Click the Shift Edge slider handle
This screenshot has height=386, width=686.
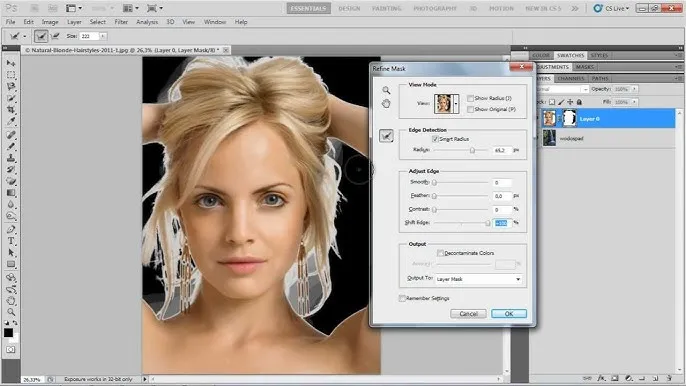point(487,223)
